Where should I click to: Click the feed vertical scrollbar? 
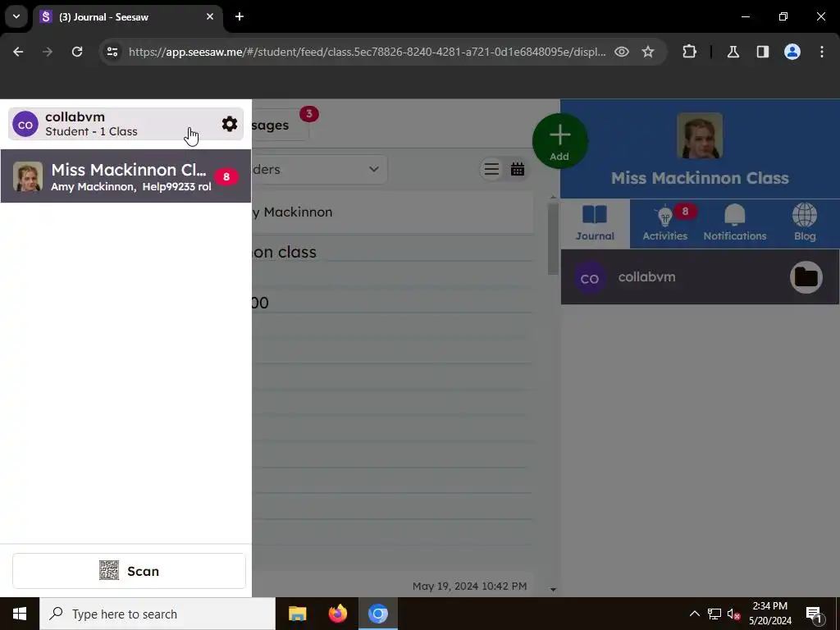[553, 239]
